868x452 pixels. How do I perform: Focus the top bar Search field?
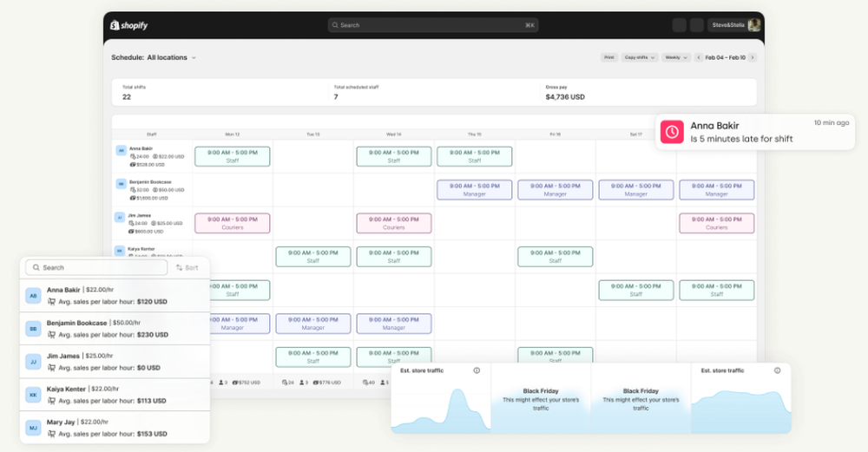[x=433, y=25]
